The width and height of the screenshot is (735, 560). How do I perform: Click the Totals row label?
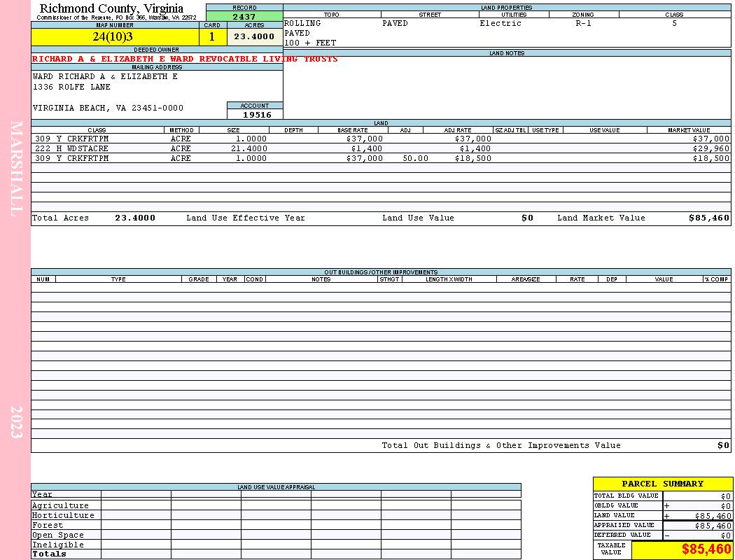pyautogui.click(x=49, y=554)
